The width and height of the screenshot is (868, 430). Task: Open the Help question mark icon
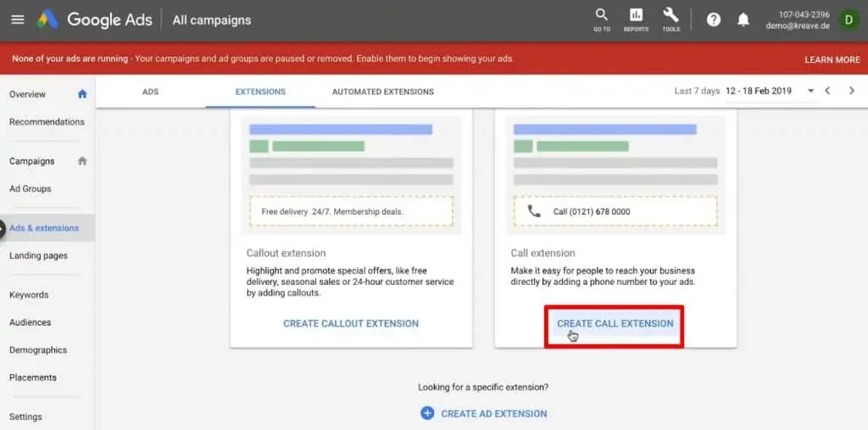(x=714, y=20)
